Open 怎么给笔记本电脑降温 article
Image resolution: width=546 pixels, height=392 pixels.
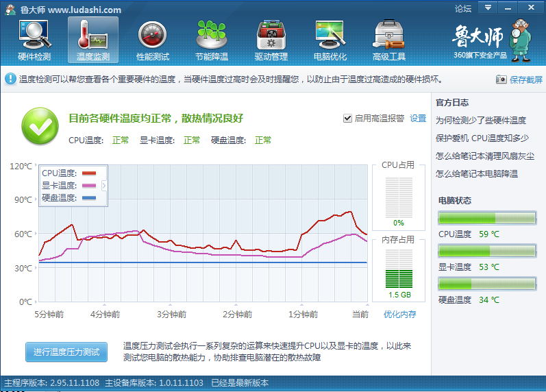(476, 174)
